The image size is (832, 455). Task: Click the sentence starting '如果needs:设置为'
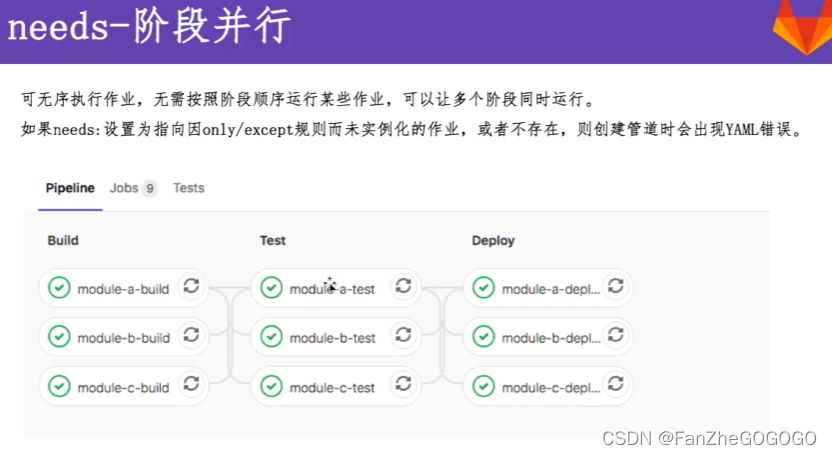click(413, 129)
